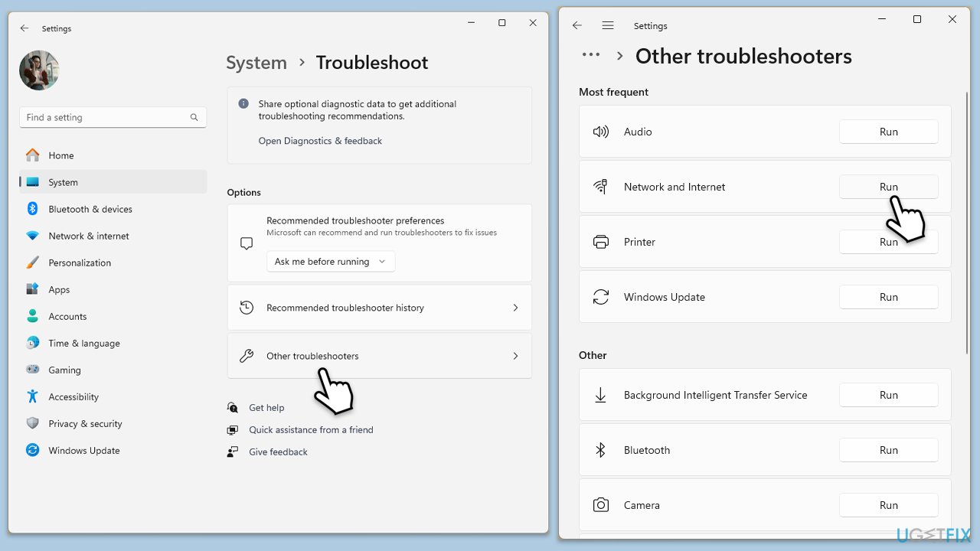Click the breadcrumb ellipsis icon
The height and width of the screenshot is (551, 980).
point(590,55)
